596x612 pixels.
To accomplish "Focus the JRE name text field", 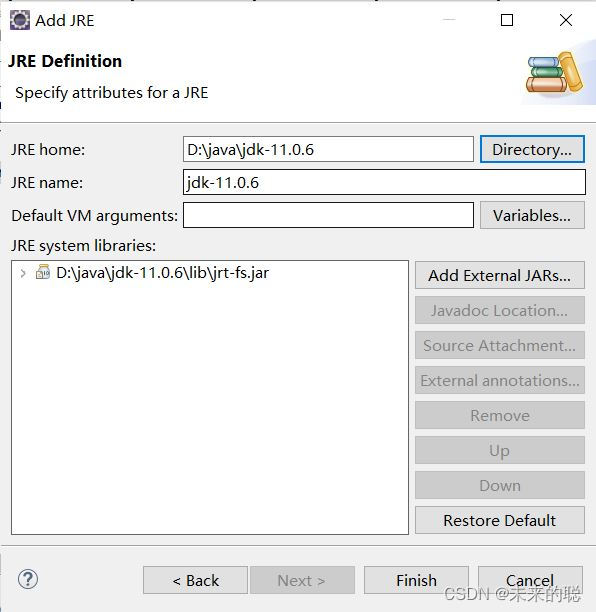I will click(384, 182).
